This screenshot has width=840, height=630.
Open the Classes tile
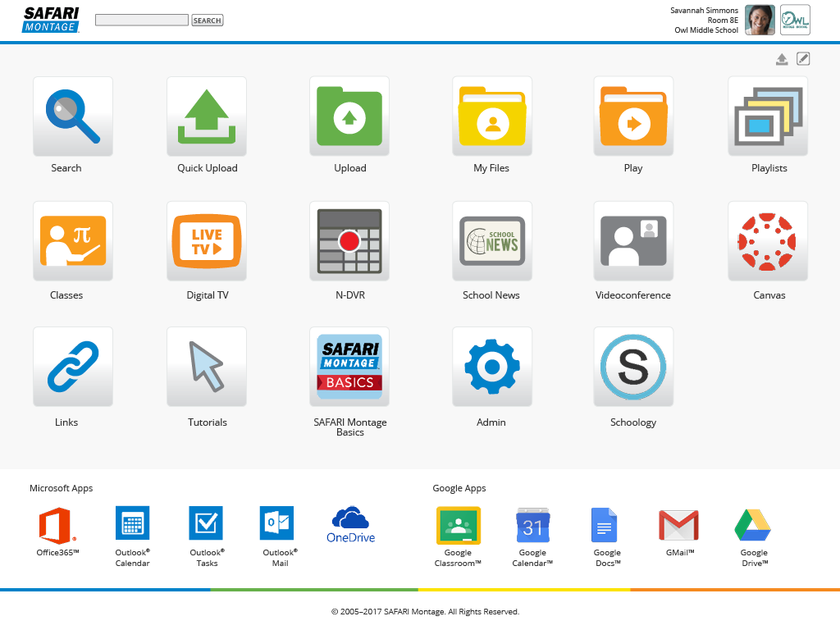point(73,241)
